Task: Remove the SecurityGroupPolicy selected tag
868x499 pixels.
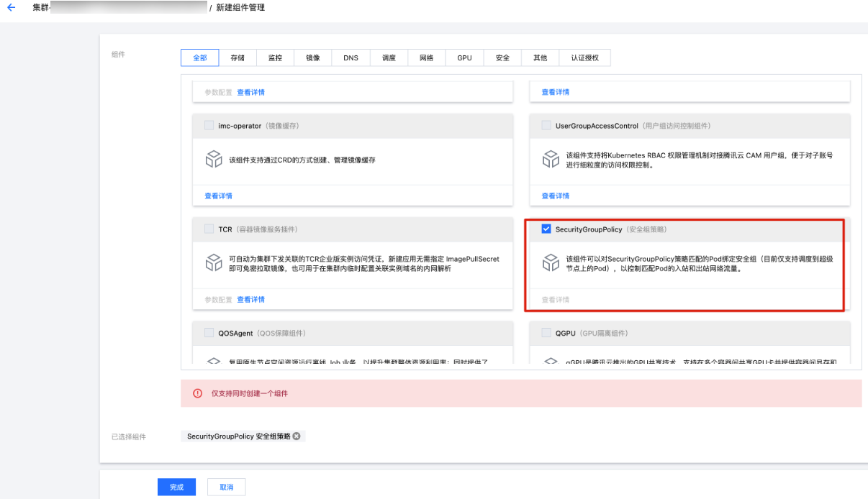Action: coord(297,436)
